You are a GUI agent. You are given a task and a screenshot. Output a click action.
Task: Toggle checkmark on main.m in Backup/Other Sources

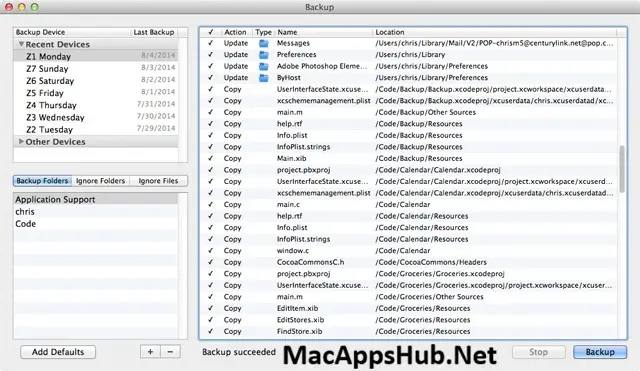(x=211, y=112)
